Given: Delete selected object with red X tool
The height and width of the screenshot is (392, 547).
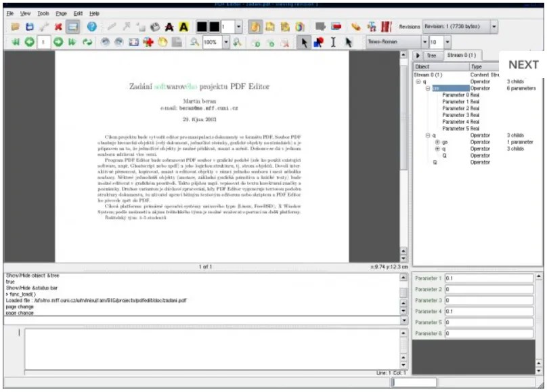Looking at the screenshot, I should pyautogui.click(x=60, y=28).
